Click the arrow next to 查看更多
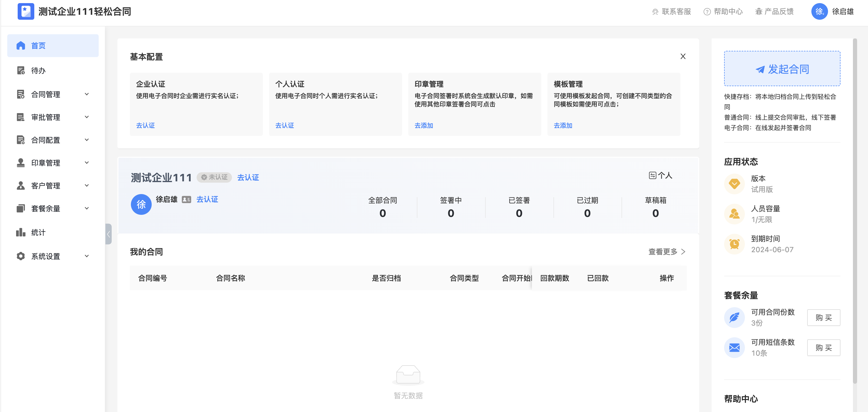Image resolution: width=868 pixels, height=412 pixels. [683, 252]
